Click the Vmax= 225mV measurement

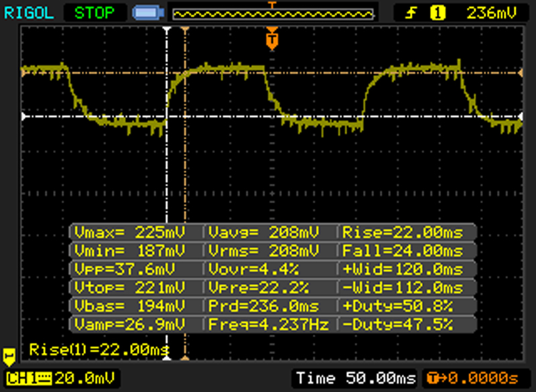point(129,233)
